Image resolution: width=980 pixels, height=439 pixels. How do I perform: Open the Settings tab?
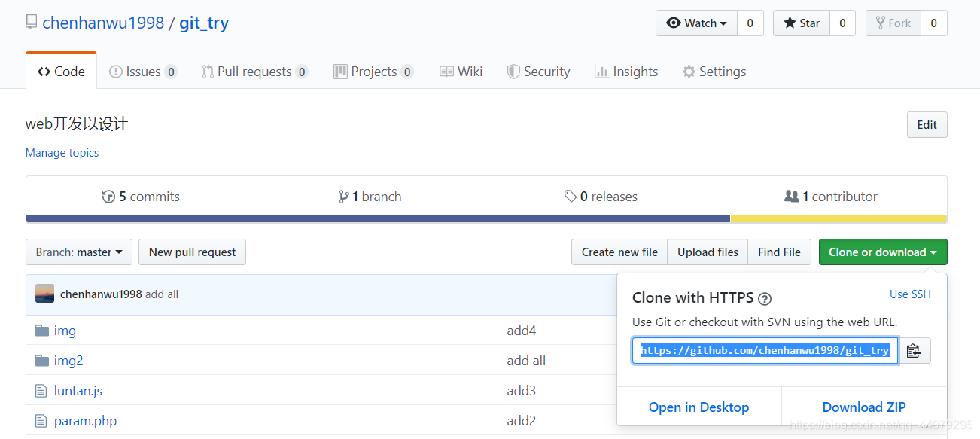(714, 72)
